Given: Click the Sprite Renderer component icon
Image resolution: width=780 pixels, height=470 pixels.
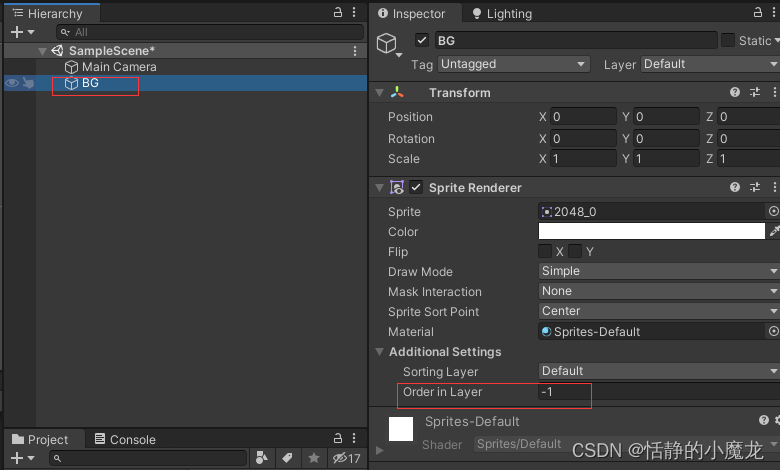Looking at the screenshot, I should pyautogui.click(x=397, y=188).
